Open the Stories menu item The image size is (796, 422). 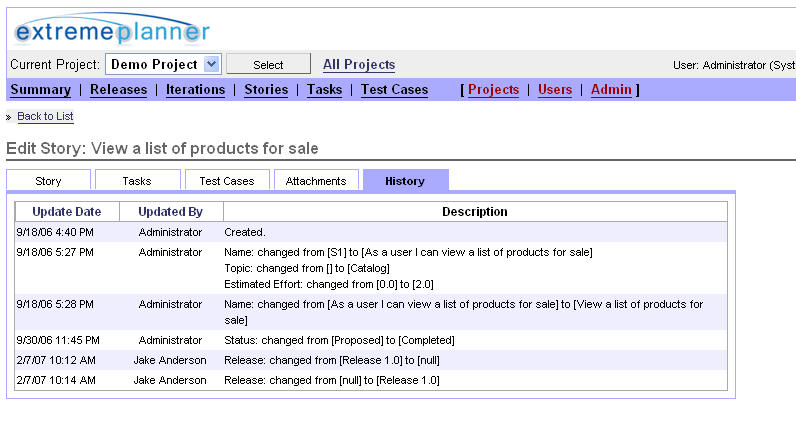[266, 90]
